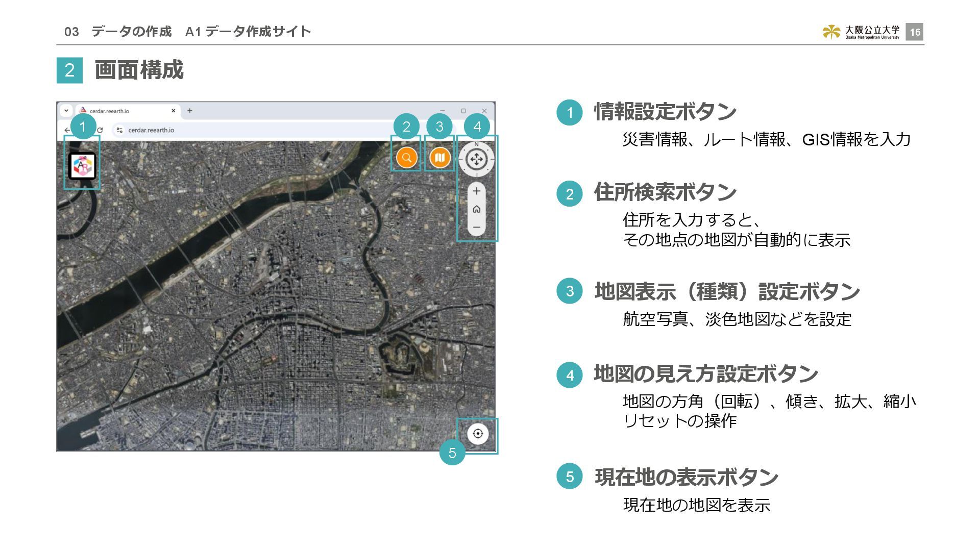
Task: Select the cerdar.reearth.io browser tab
Action: [x=128, y=111]
